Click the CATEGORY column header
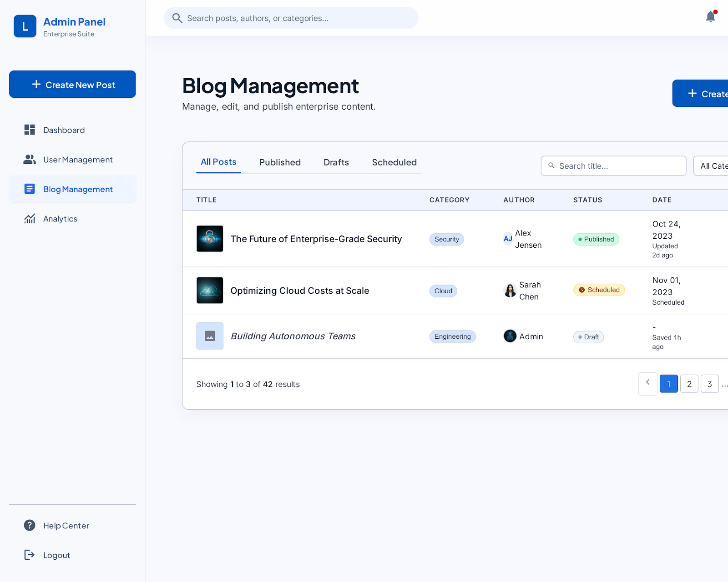This screenshot has height=582, width=728. 450,200
